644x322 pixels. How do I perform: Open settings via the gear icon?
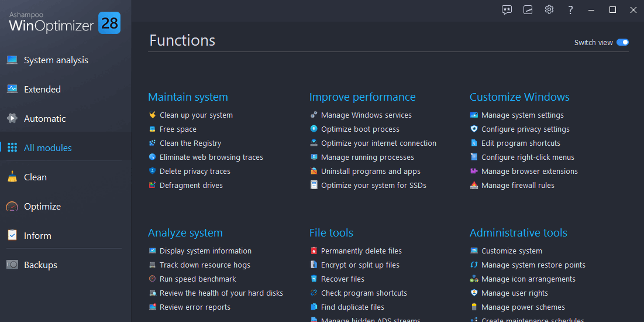[x=549, y=10]
